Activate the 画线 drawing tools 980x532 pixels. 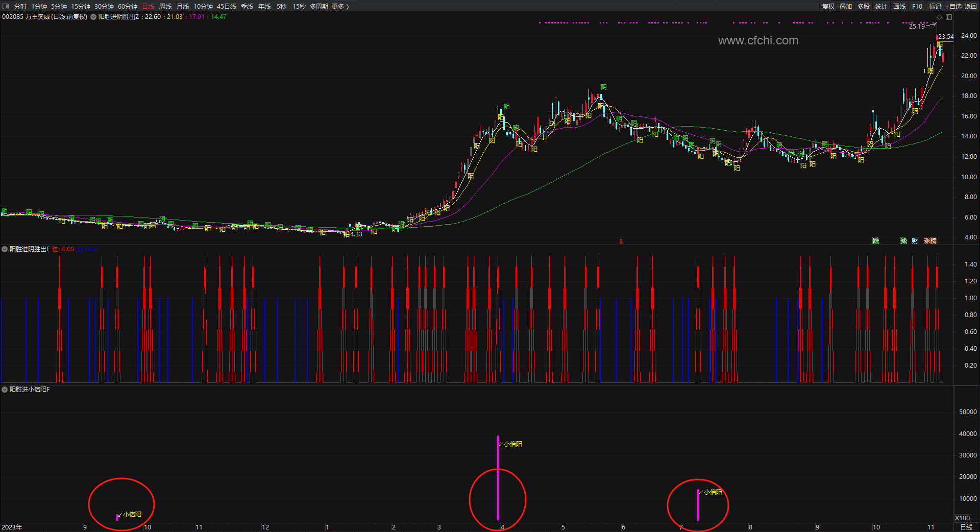tap(899, 6)
